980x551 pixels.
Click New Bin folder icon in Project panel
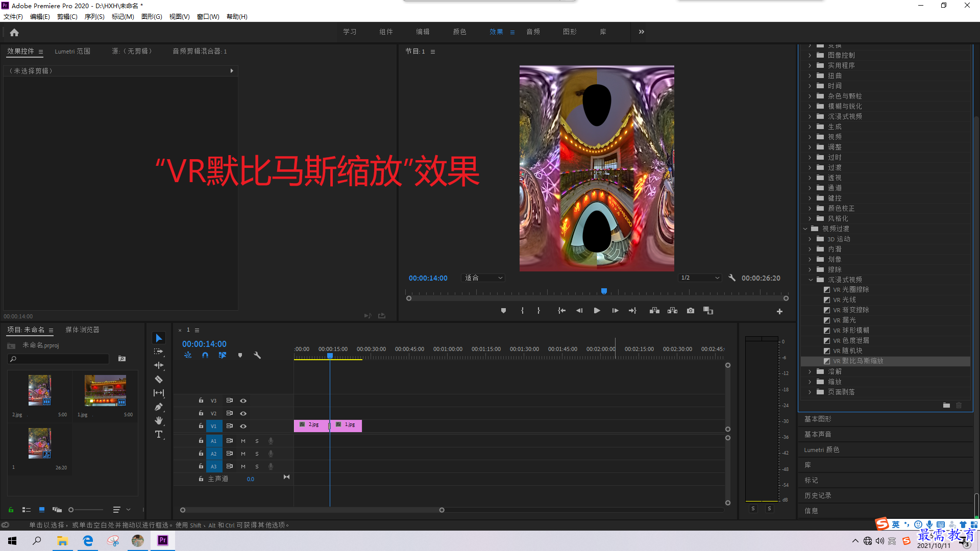point(122,359)
